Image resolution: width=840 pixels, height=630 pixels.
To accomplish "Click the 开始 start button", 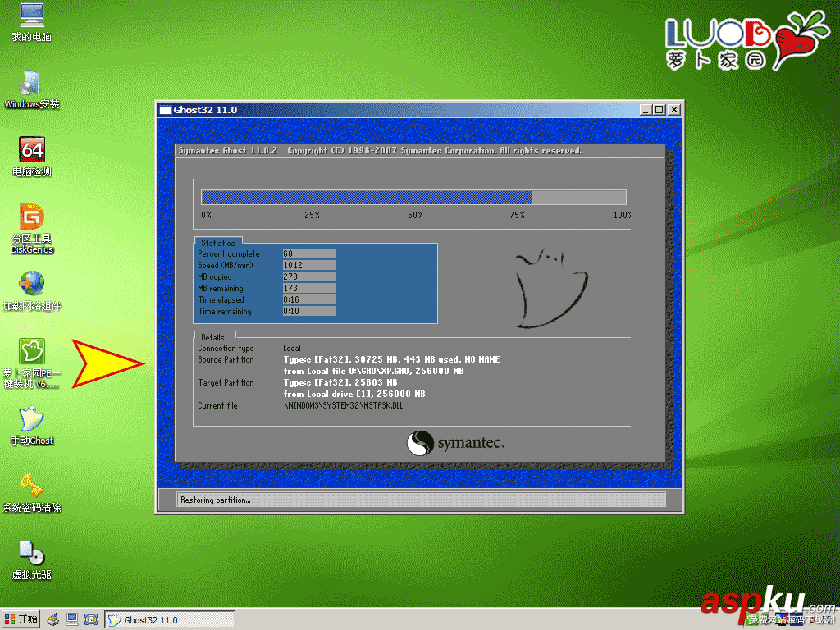I will [21, 620].
